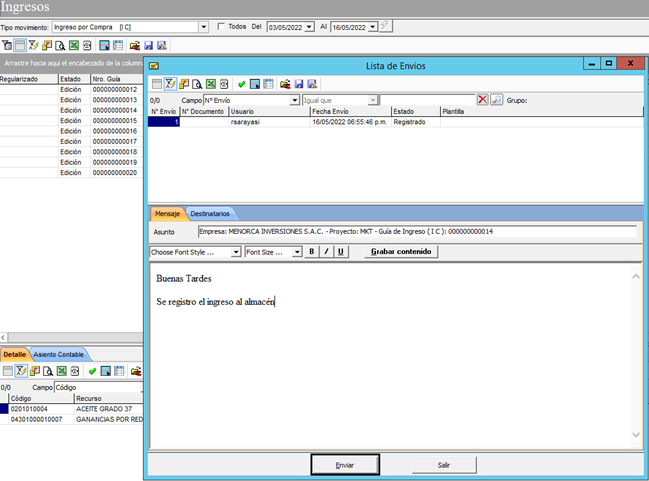This screenshot has width=649, height=481.
Task: Switch to the Destinatarios tab
Action: (210, 214)
